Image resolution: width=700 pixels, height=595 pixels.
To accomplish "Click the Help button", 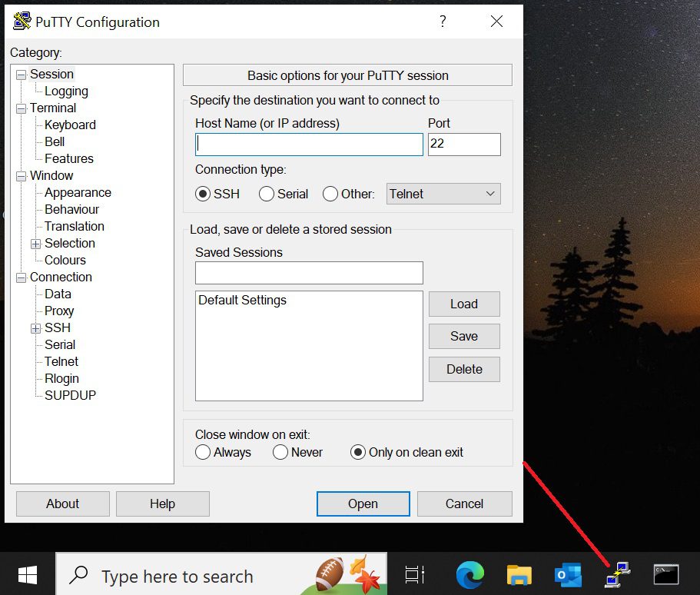I will [x=162, y=504].
